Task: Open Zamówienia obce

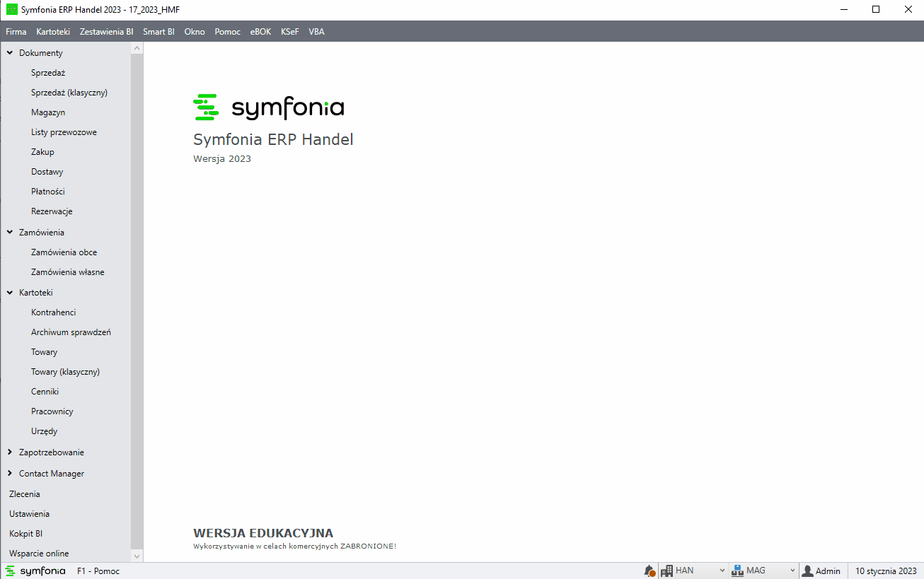Action: (x=64, y=252)
